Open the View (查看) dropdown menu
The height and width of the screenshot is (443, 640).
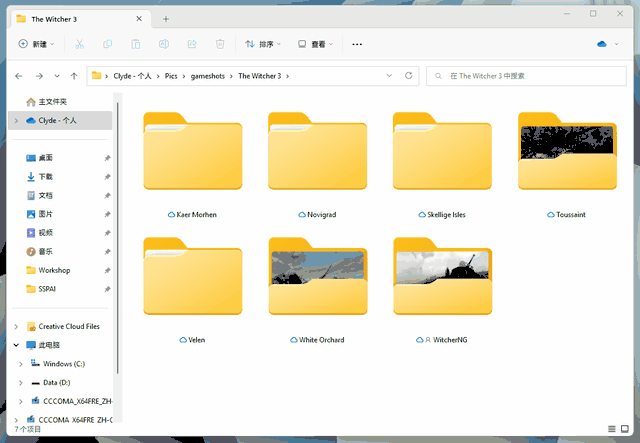coord(316,44)
